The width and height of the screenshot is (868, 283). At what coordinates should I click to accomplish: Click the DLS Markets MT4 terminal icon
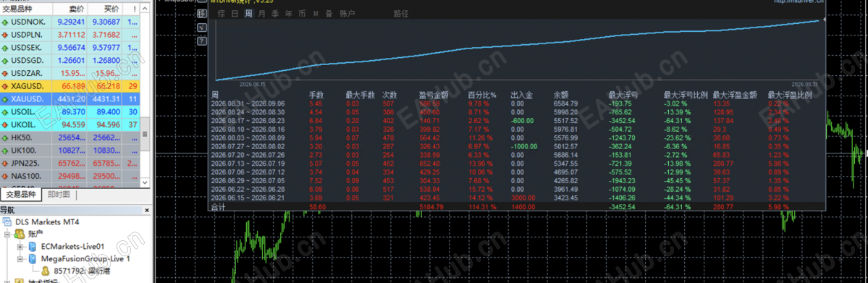(7, 221)
